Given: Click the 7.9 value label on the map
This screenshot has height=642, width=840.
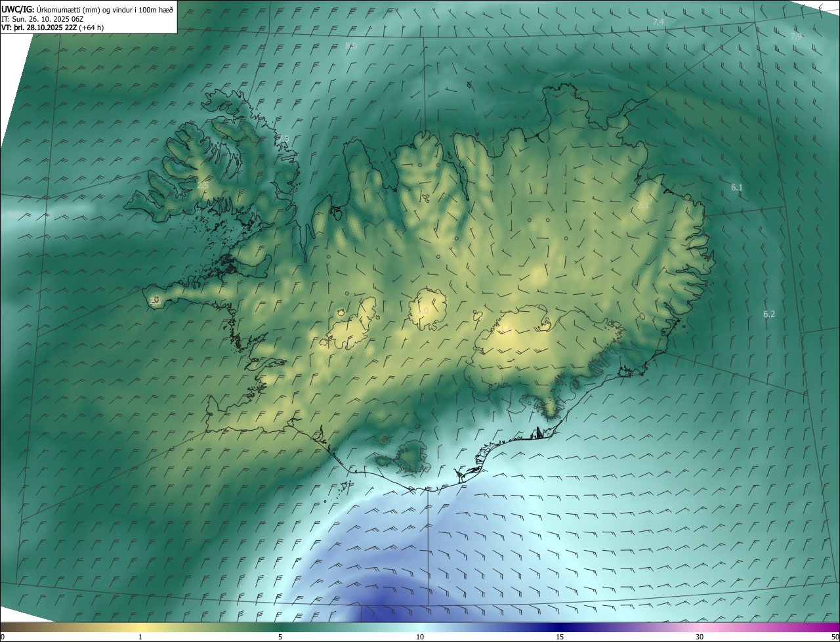Looking at the screenshot, I should point(796,37).
